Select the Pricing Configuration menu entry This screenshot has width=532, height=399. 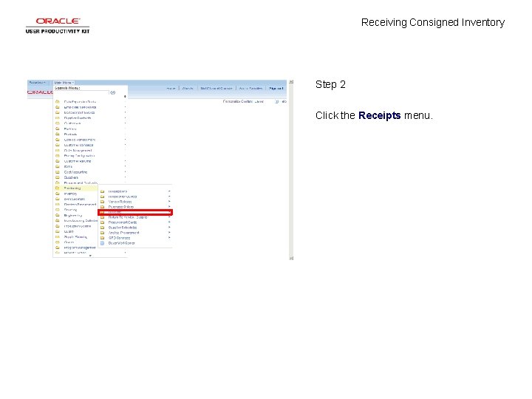(79, 156)
